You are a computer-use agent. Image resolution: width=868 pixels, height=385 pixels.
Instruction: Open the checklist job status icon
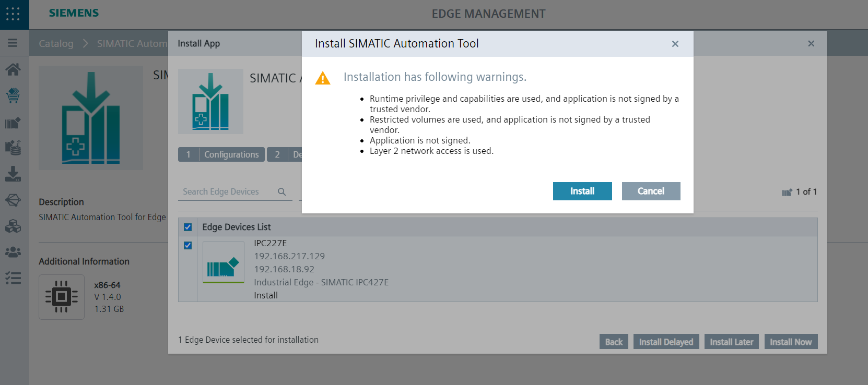13,278
